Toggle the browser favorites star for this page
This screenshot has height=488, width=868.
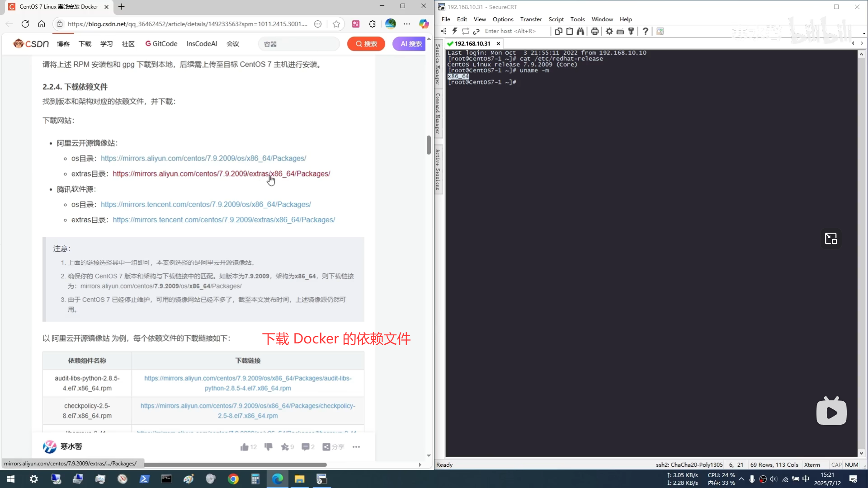click(336, 24)
